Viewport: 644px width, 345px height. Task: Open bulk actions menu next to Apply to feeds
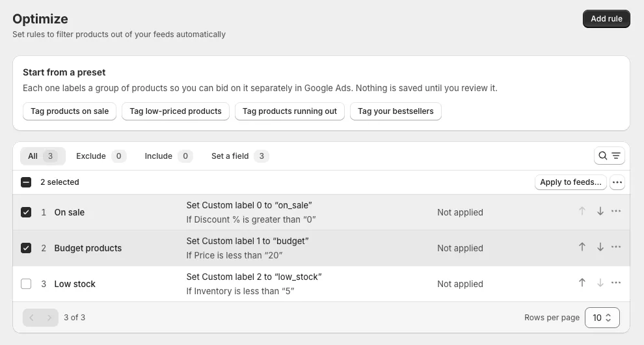[x=617, y=182]
